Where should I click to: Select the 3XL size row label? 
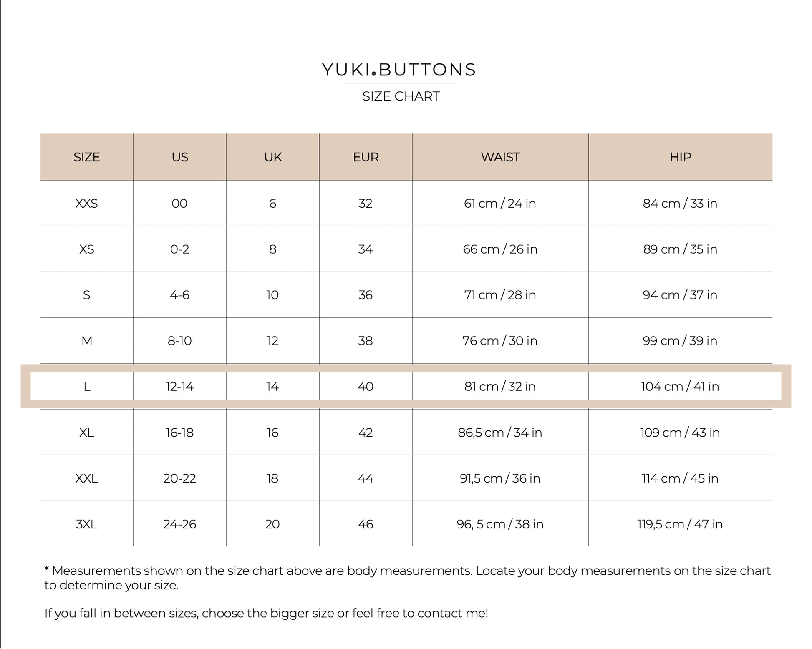coord(87,524)
